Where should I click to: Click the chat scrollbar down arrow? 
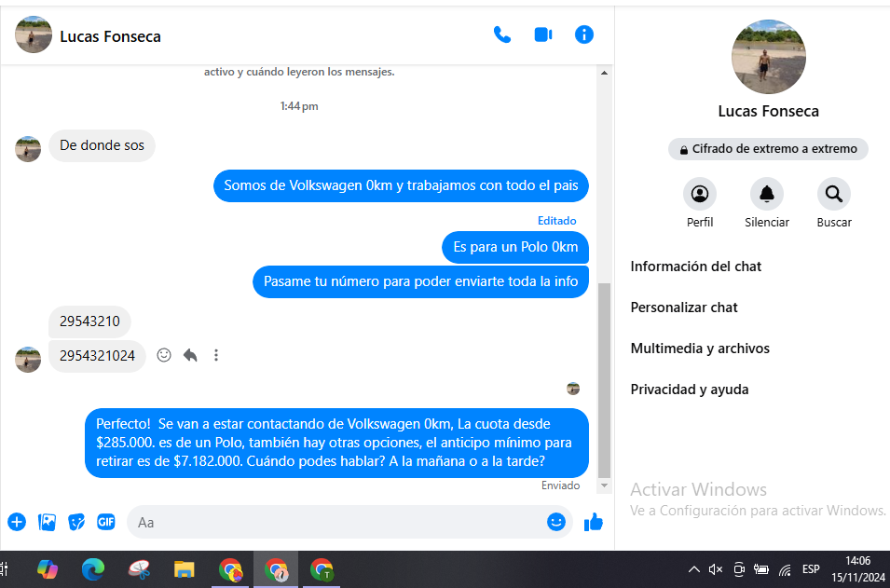point(605,485)
